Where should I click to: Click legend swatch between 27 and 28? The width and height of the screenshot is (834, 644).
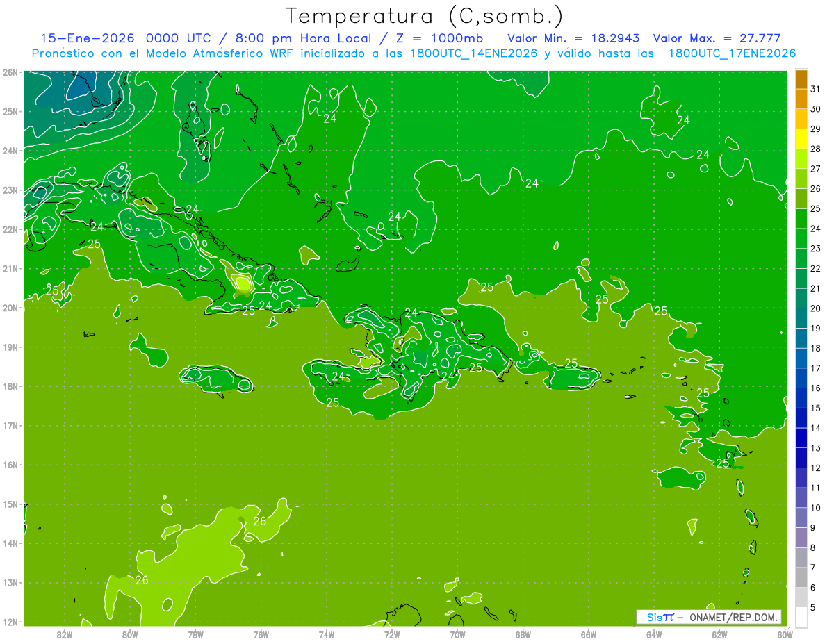coord(801,159)
